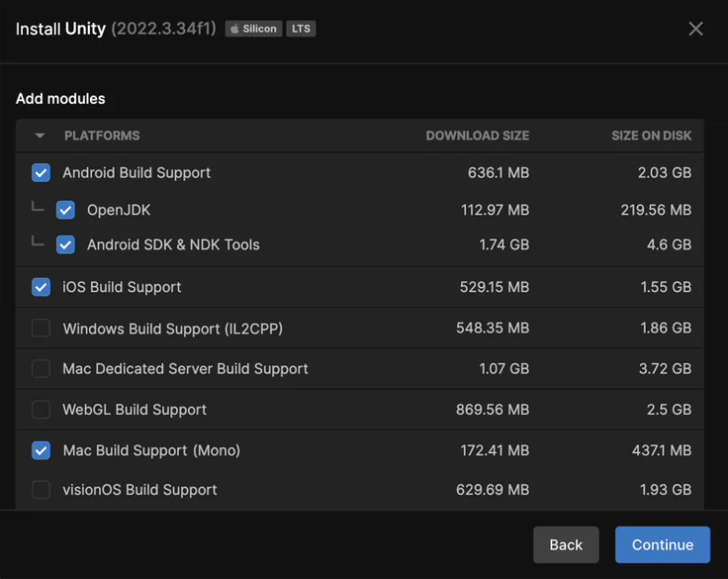Collapse the Platforms section arrow
The width and height of the screenshot is (728, 579).
[x=40, y=135]
